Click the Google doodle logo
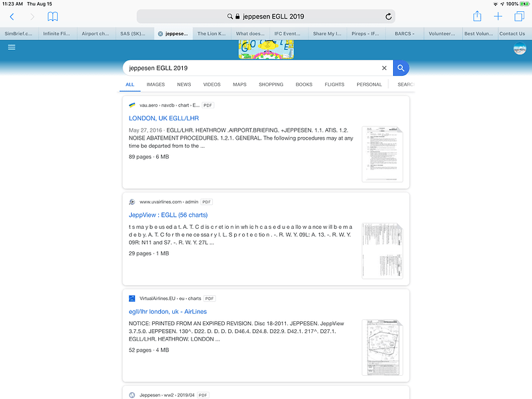This screenshot has height=399, width=532. (x=266, y=49)
